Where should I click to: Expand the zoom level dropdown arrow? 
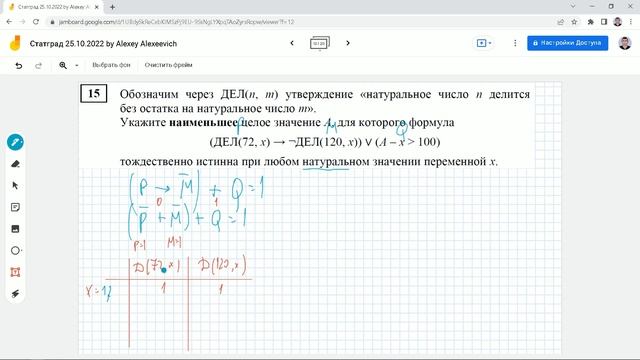click(77, 65)
